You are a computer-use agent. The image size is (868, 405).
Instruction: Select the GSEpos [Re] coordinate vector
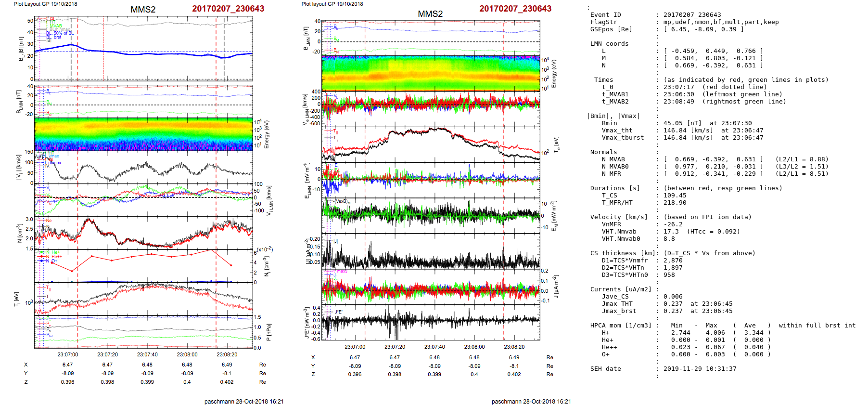tap(703, 29)
